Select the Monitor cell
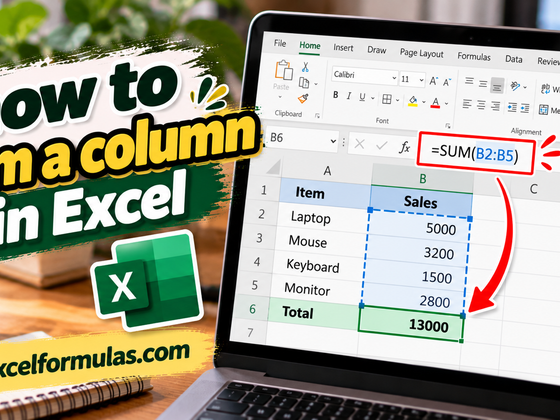This screenshot has height=420, width=560. click(x=316, y=289)
